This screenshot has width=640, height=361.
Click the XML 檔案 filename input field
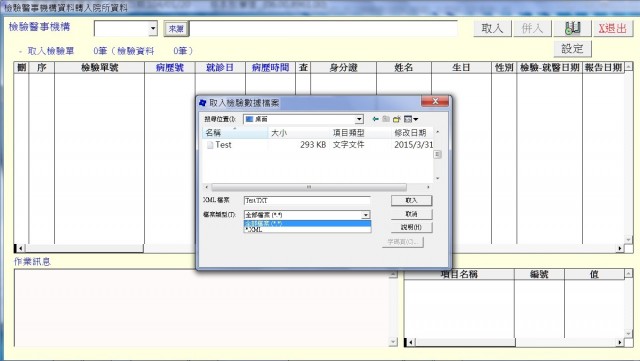coord(307,201)
